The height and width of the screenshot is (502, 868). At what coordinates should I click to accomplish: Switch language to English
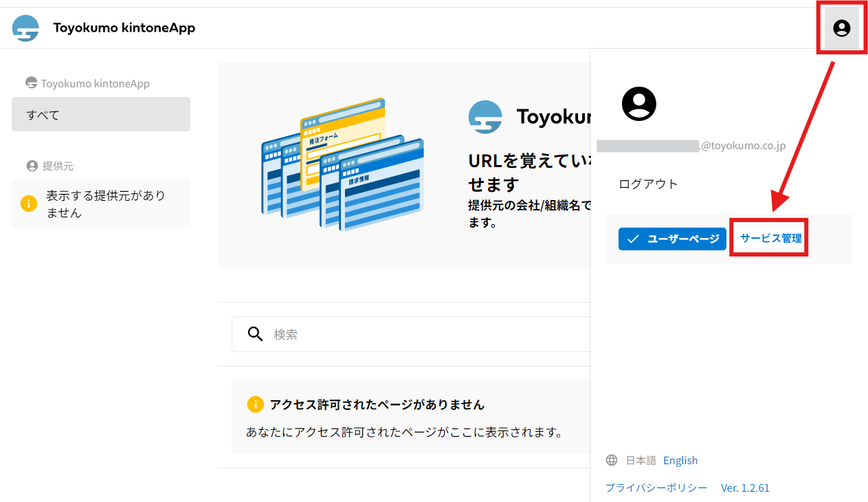tap(680, 460)
